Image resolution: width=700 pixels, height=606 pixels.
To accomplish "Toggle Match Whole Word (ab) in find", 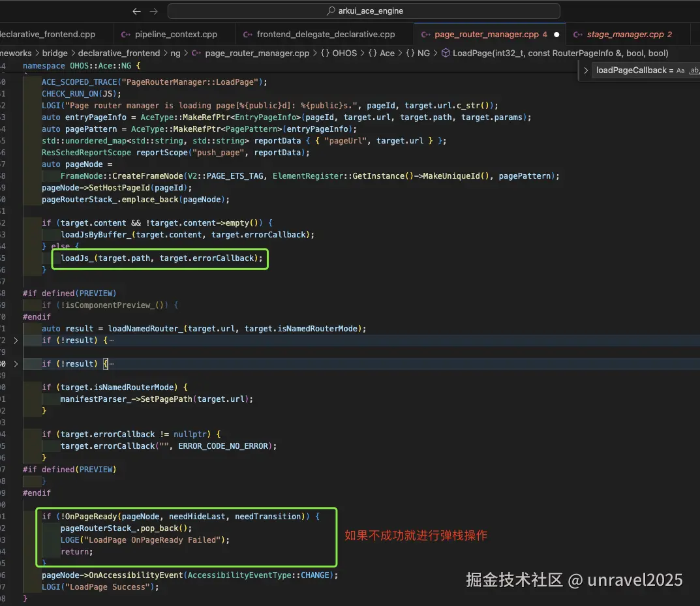I will 694,70.
